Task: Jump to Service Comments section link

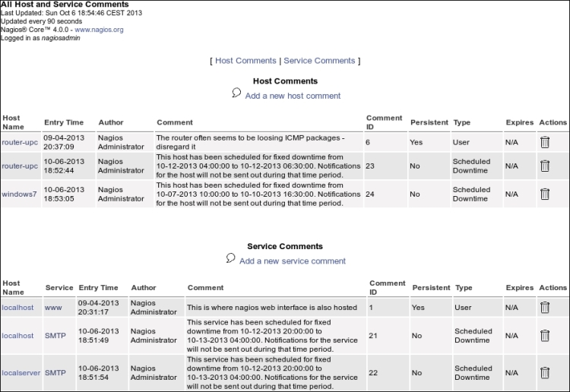Action: point(319,61)
